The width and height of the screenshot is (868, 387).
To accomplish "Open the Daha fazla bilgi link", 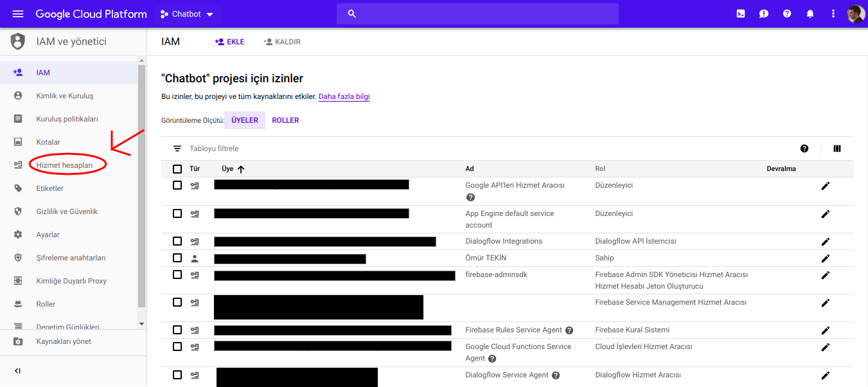I will (344, 97).
